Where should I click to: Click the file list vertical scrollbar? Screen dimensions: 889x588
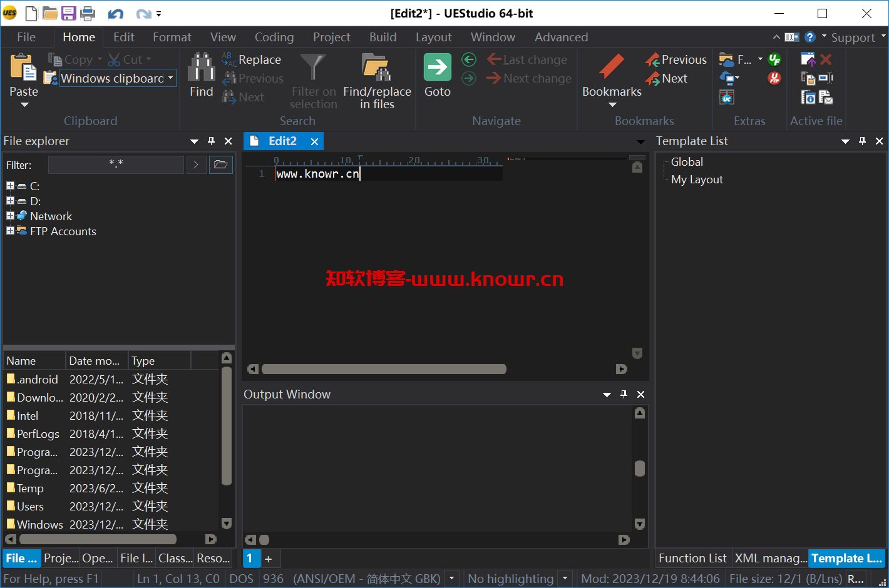click(227, 427)
